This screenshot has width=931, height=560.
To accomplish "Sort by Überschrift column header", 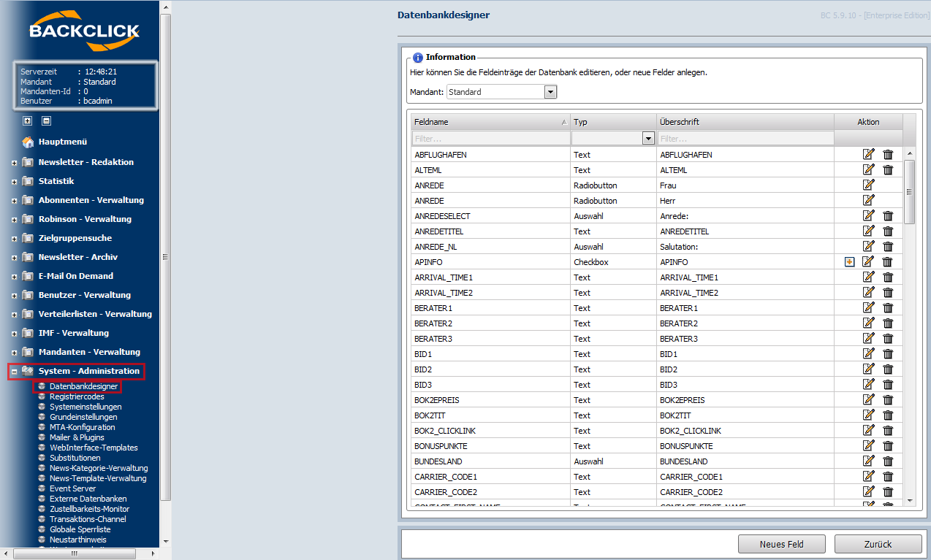I will (745, 122).
